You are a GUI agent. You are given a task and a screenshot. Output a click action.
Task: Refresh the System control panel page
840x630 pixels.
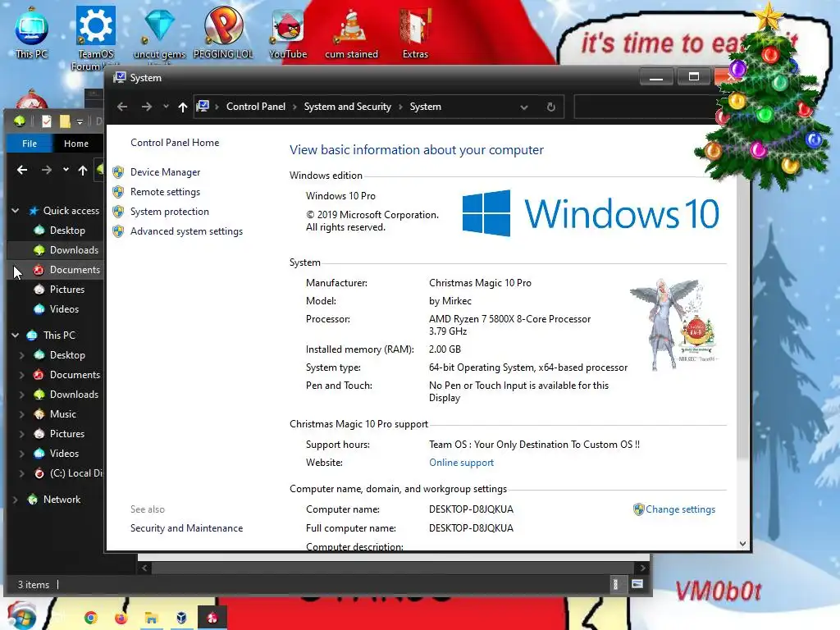550,107
